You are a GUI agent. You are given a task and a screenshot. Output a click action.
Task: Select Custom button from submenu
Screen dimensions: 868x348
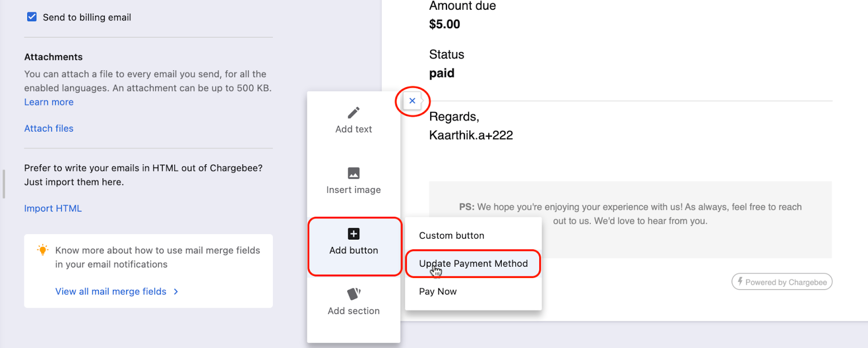point(451,236)
